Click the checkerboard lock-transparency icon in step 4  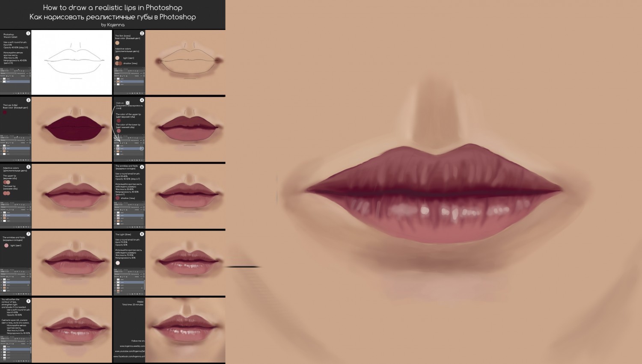pyautogui.click(x=128, y=103)
